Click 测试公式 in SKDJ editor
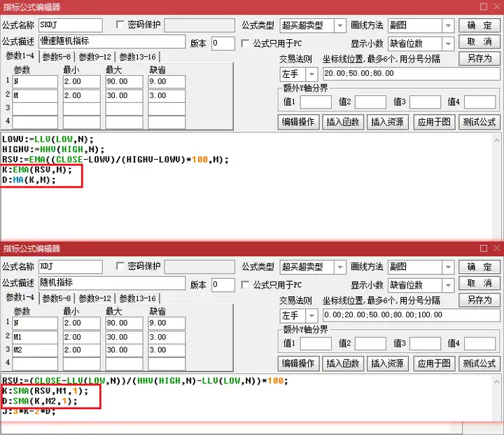 pyautogui.click(x=479, y=122)
